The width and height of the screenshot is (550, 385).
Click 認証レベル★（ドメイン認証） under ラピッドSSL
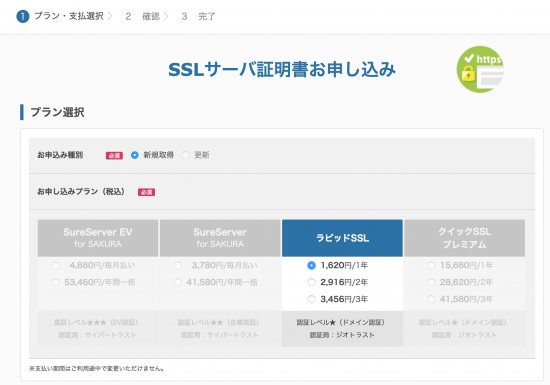coord(341,322)
